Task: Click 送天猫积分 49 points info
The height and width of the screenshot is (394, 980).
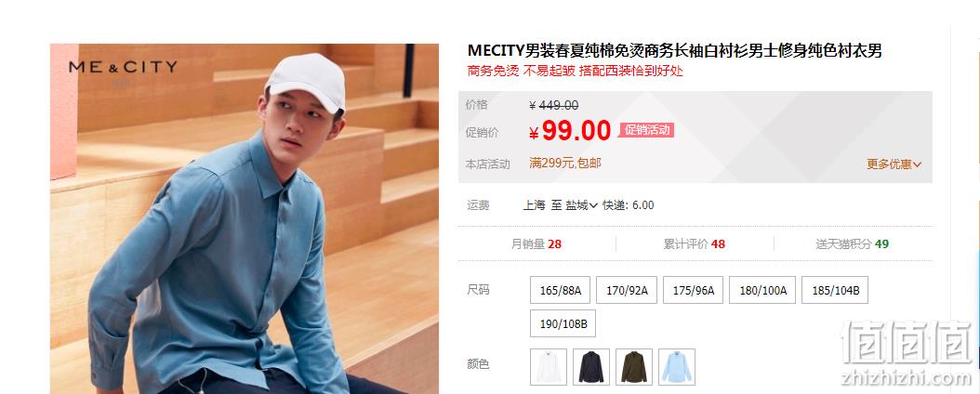Action: [x=852, y=244]
